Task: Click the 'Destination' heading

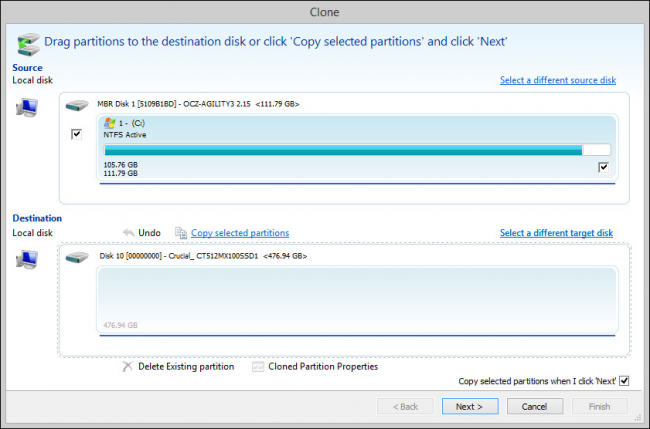Action: (37, 218)
